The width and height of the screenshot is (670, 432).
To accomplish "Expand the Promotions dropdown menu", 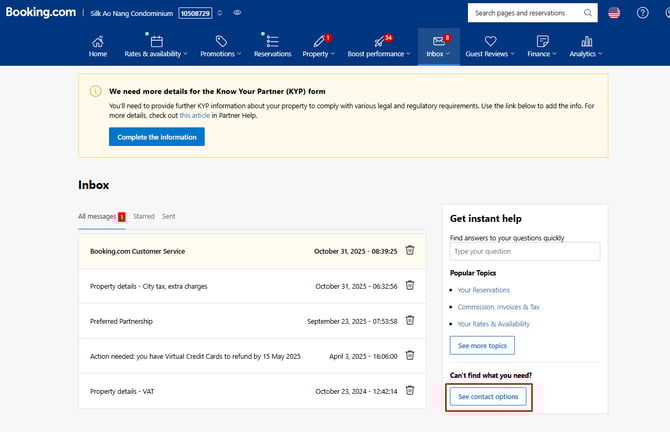I will pyautogui.click(x=221, y=46).
